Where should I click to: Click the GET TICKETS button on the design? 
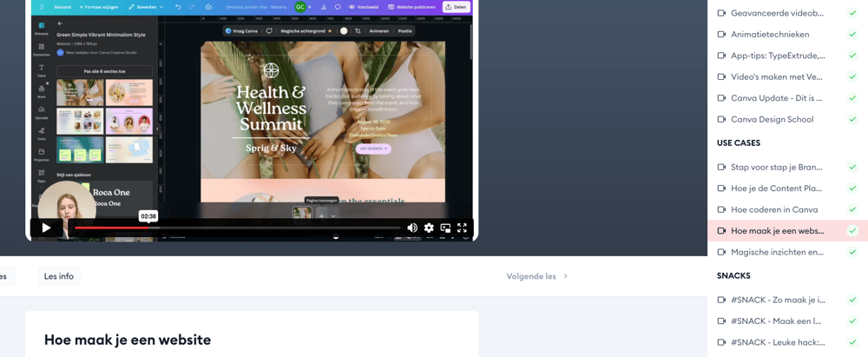pos(373,149)
